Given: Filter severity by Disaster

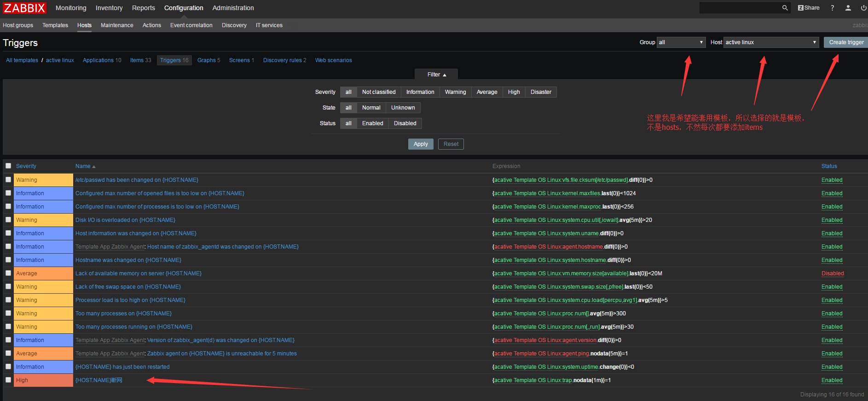Looking at the screenshot, I should pos(541,92).
